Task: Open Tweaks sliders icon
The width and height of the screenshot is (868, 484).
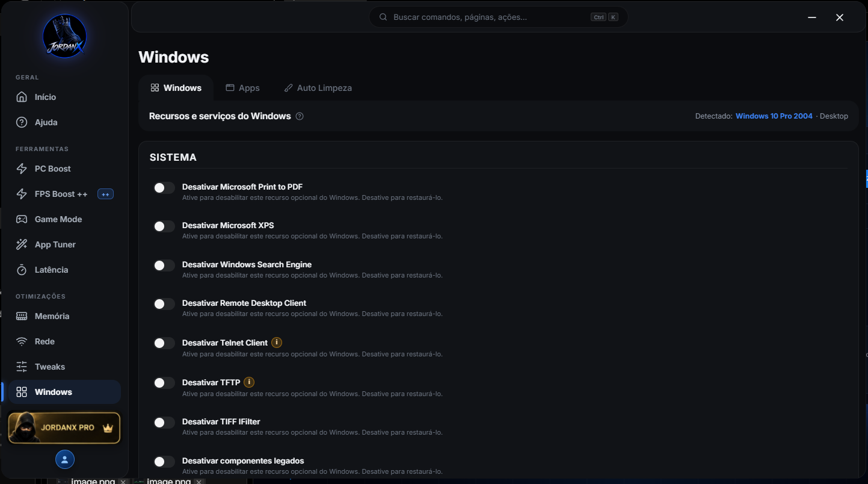Action: pos(22,367)
